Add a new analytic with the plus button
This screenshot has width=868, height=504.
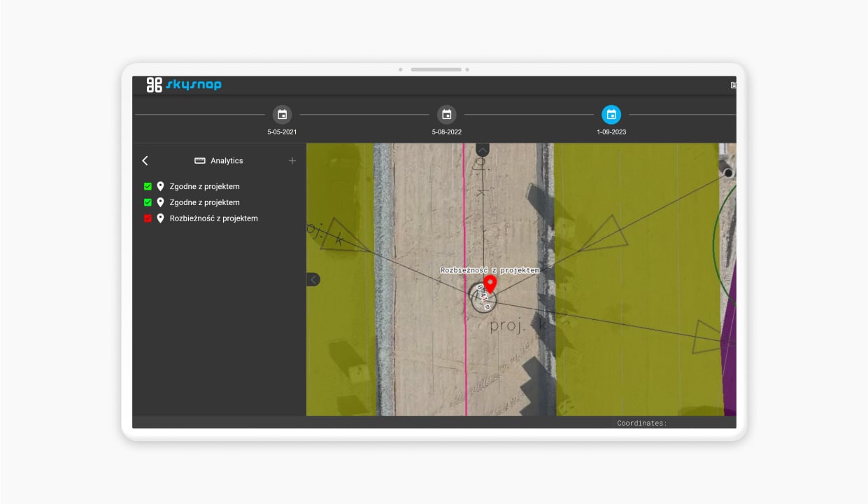292,160
